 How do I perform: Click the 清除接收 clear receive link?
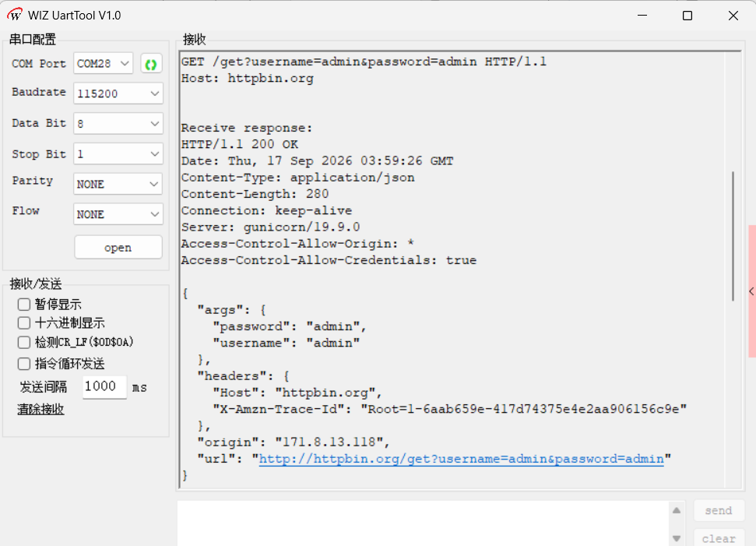[x=41, y=410]
